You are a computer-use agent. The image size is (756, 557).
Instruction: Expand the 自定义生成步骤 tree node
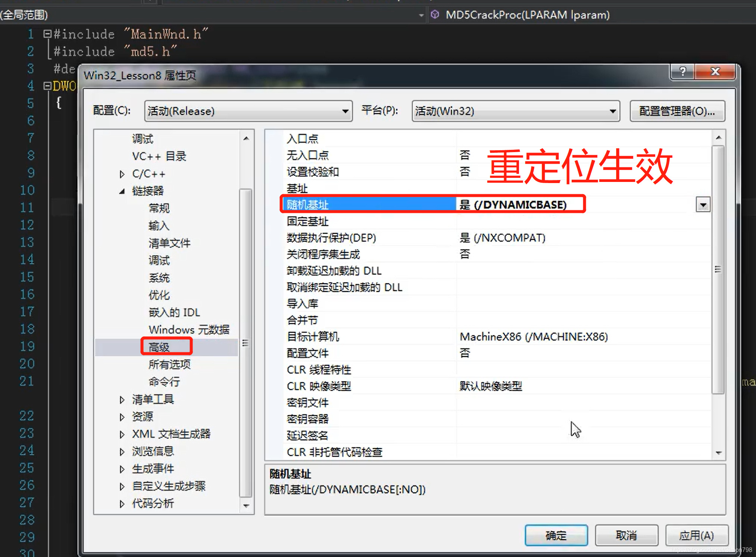122,487
